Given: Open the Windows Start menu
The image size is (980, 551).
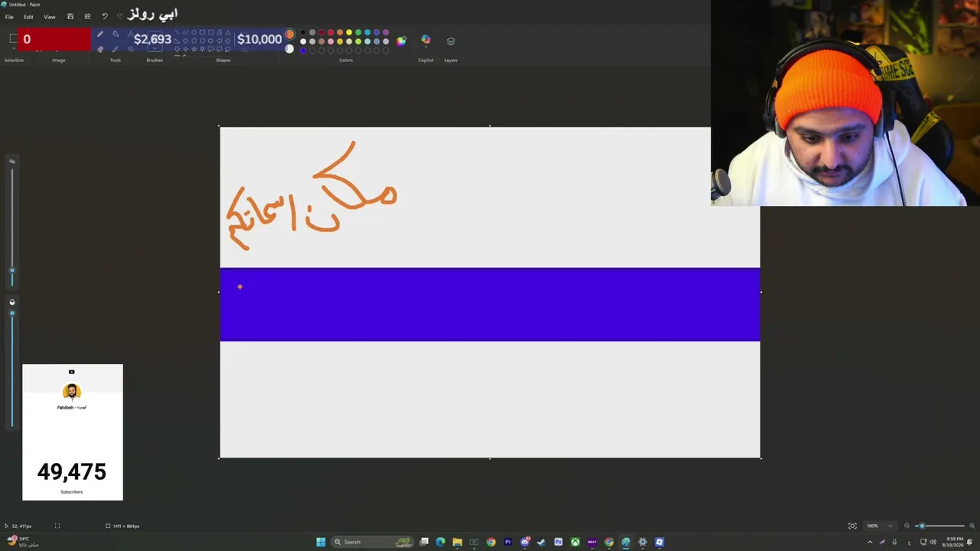Looking at the screenshot, I should pos(321,542).
